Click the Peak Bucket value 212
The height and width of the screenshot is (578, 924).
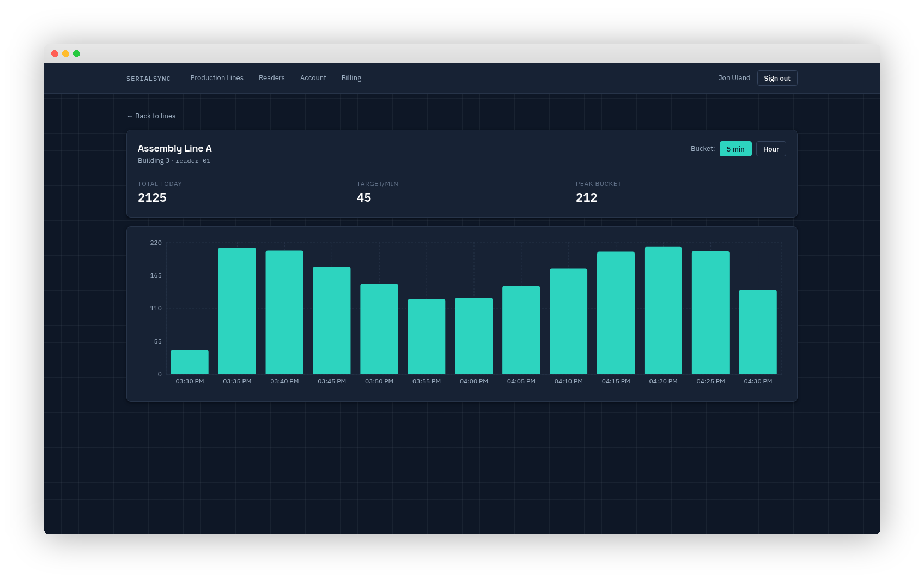[x=587, y=197]
